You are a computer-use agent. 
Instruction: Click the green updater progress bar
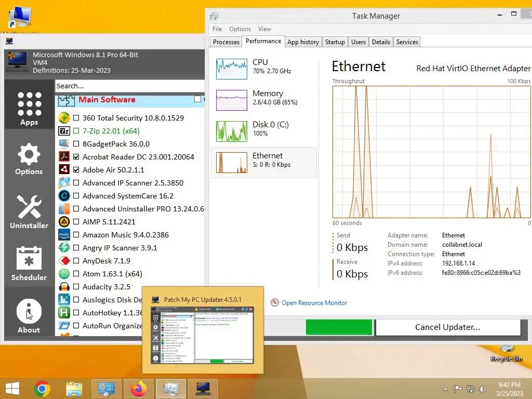(x=339, y=327)
